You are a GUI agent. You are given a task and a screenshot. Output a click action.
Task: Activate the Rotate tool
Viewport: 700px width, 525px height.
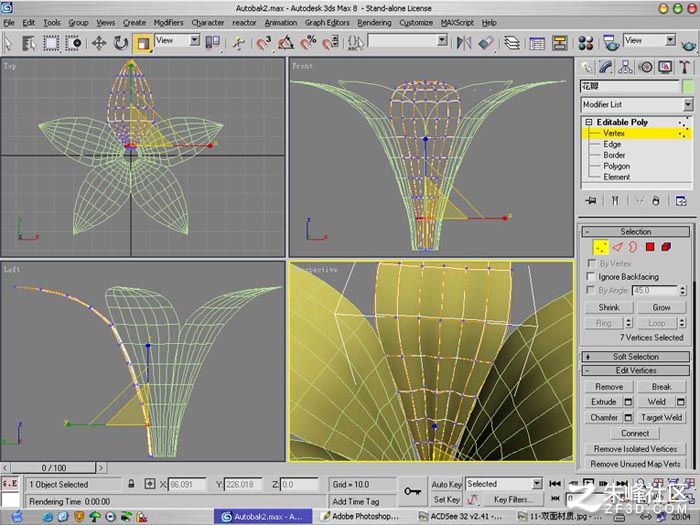[x=121, y=43]
